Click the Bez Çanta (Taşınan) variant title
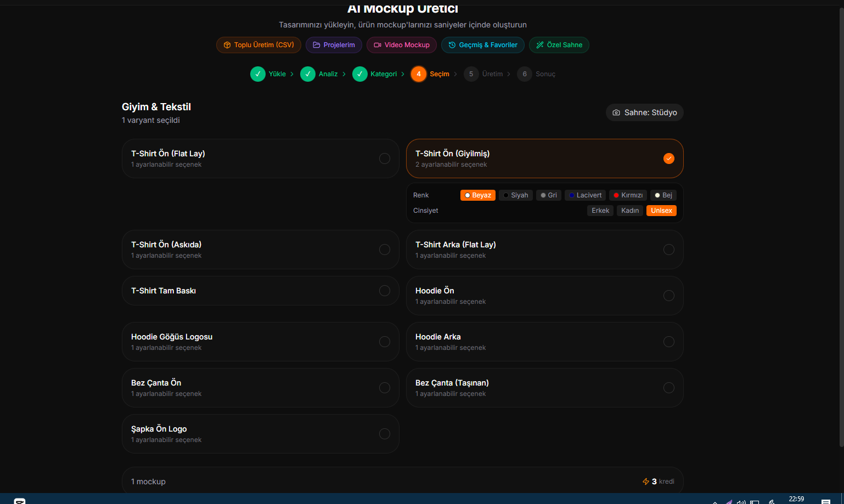844x504 pixels. point(452,383)
